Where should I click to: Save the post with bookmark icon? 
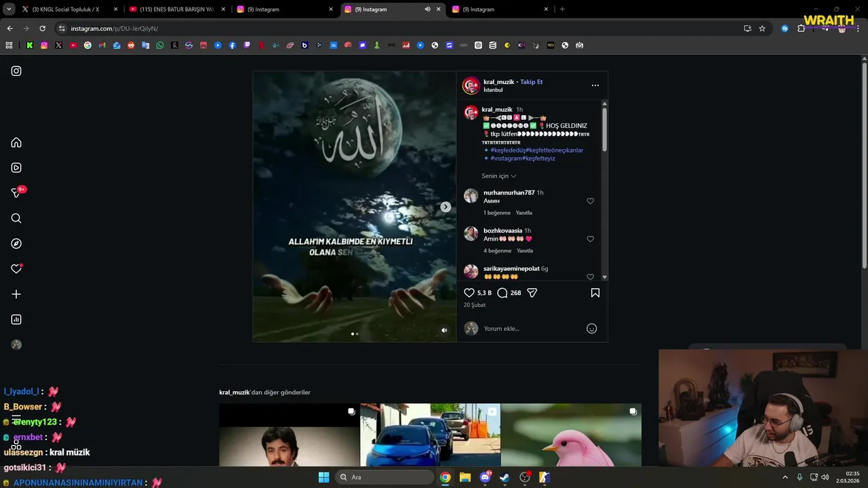pos(595,293)
